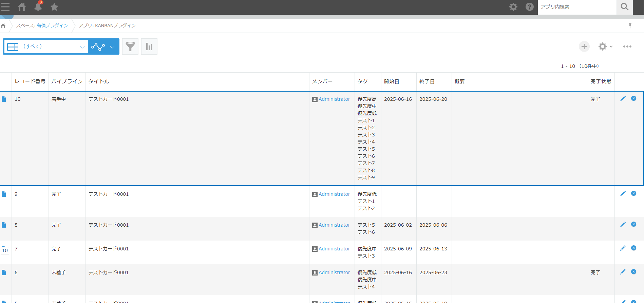
Task: Delete record 7
Action: pos(633,248)
